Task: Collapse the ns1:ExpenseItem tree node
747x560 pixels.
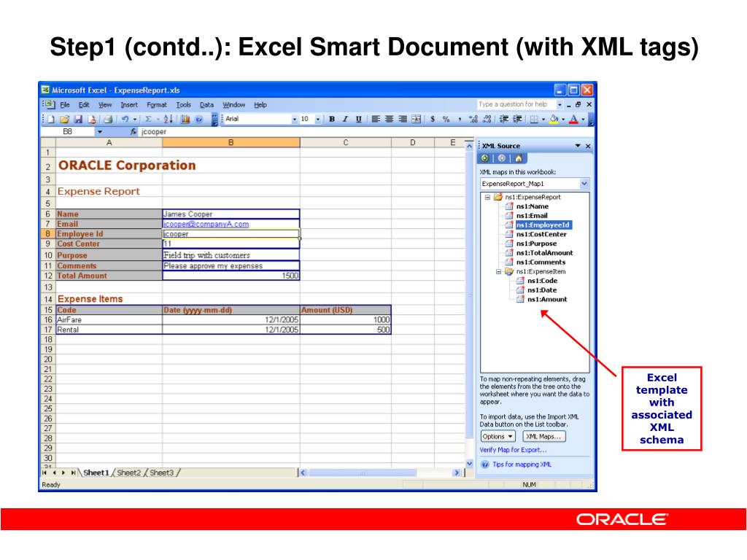Action: [x=498, y=271]
